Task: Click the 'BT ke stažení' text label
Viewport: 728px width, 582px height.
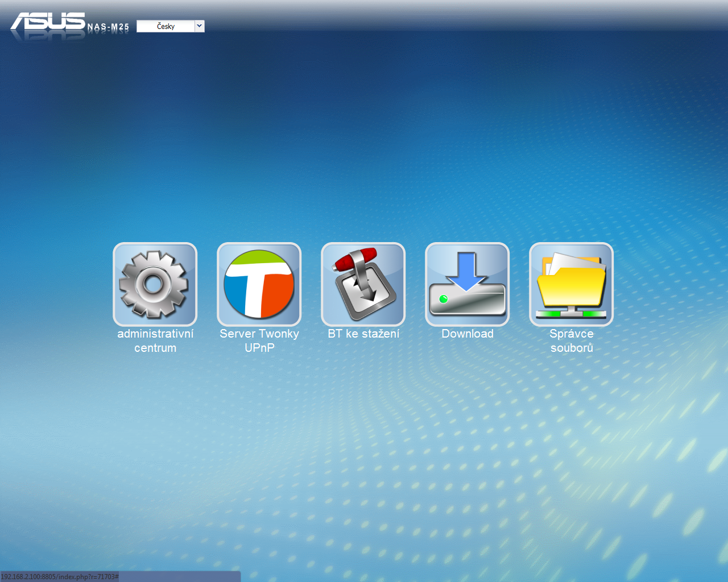Action: pos(363,334)
